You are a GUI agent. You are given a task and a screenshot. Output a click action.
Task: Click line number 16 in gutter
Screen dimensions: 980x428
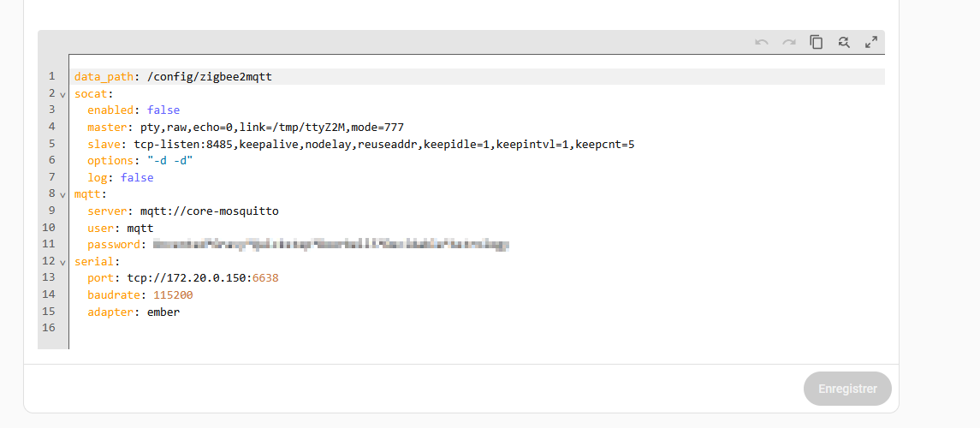pos(48,329)
